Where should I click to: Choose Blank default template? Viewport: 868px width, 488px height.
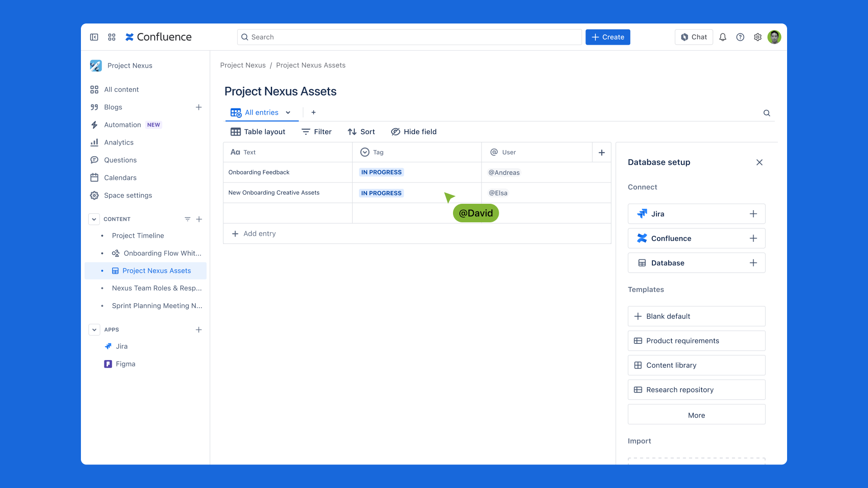tap(696, 316)
